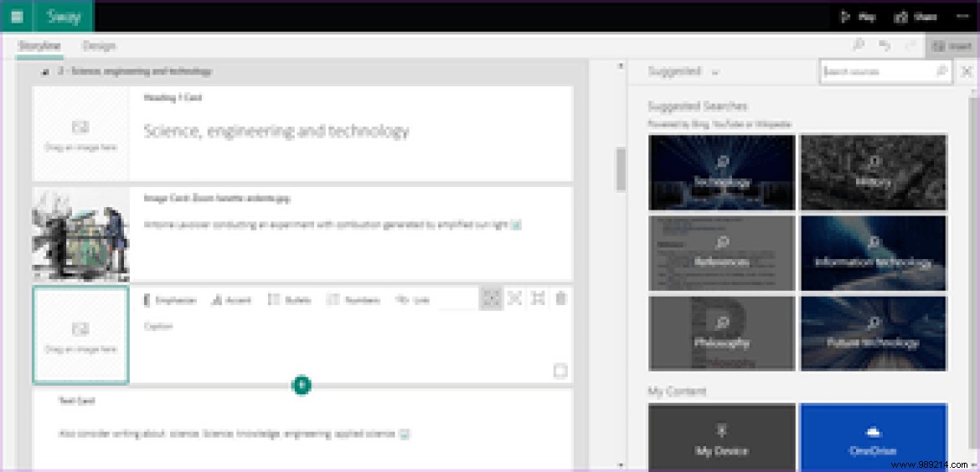Click the storyline scrollbar down arrow
The image size is (980, 472).
click(x=621, y=466)
